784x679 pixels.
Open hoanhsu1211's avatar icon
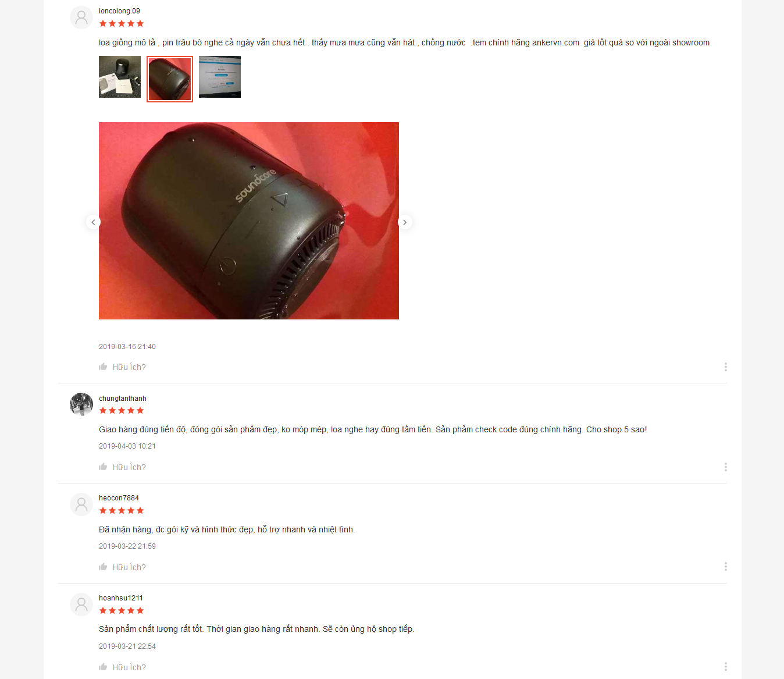point(81,605)
